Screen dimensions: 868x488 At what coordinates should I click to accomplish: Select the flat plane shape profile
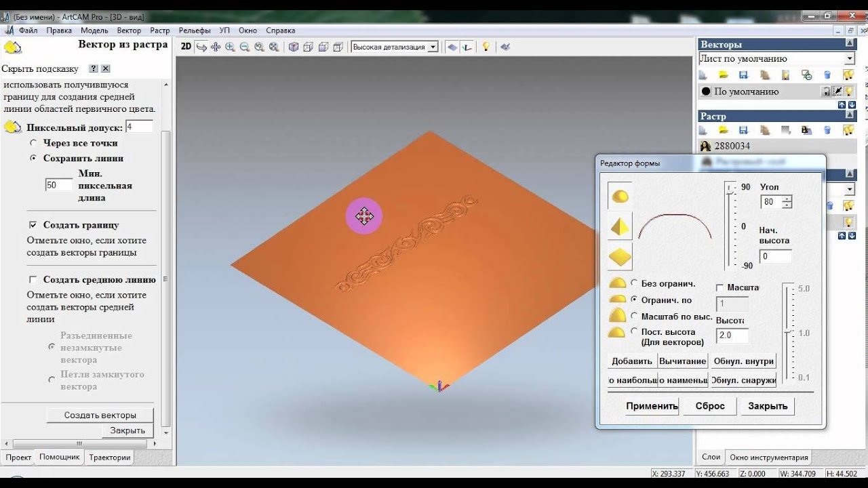point(620,258)
